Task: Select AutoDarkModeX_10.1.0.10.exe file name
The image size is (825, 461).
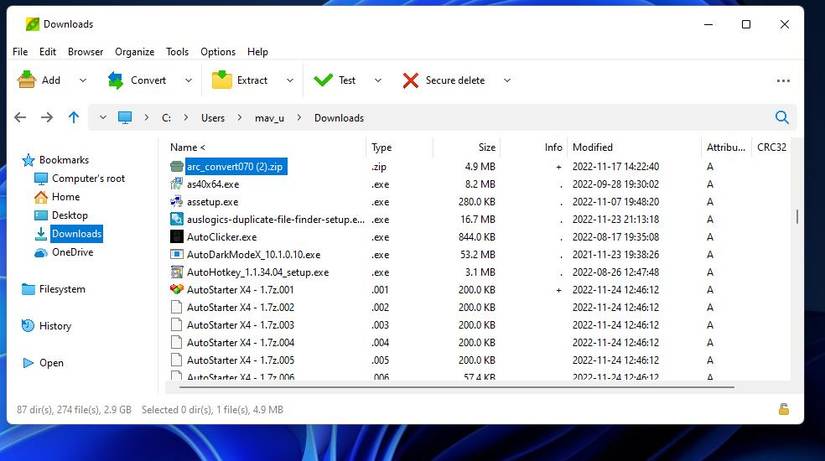Action: (x=254, y=255)
